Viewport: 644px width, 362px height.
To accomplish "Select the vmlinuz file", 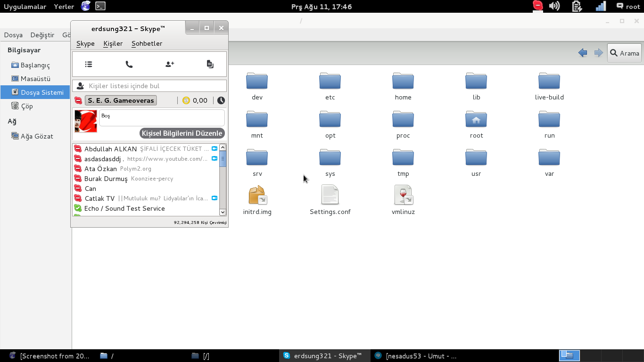I will [403, 200].
